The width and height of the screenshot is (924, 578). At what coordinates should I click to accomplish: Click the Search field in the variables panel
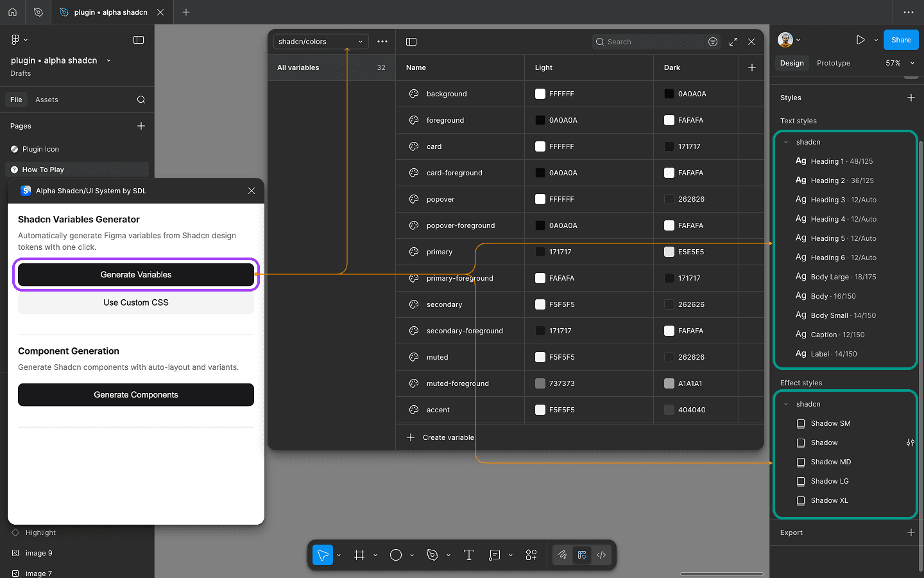[648, 41]
